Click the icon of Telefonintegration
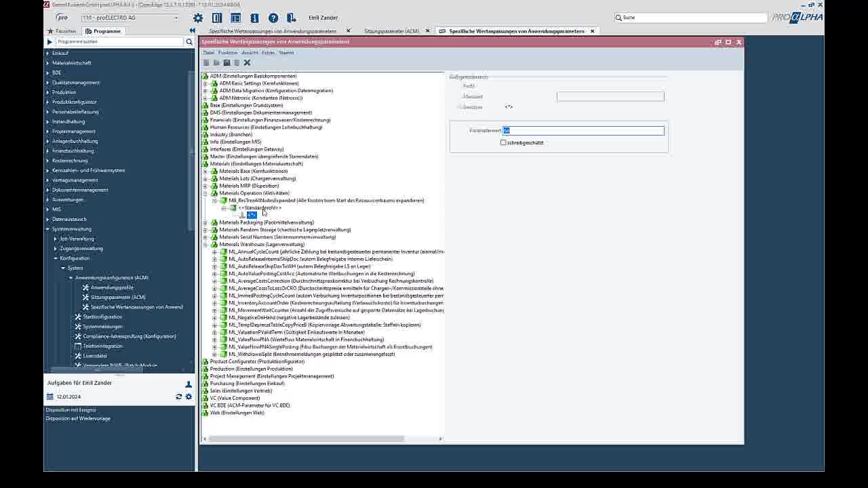The image size is (868, 488). [x=78, y=346]
